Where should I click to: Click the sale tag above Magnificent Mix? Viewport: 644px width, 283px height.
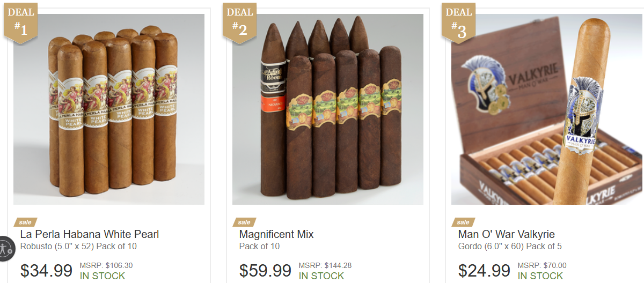pyautogui.click(x=244, y=222)
